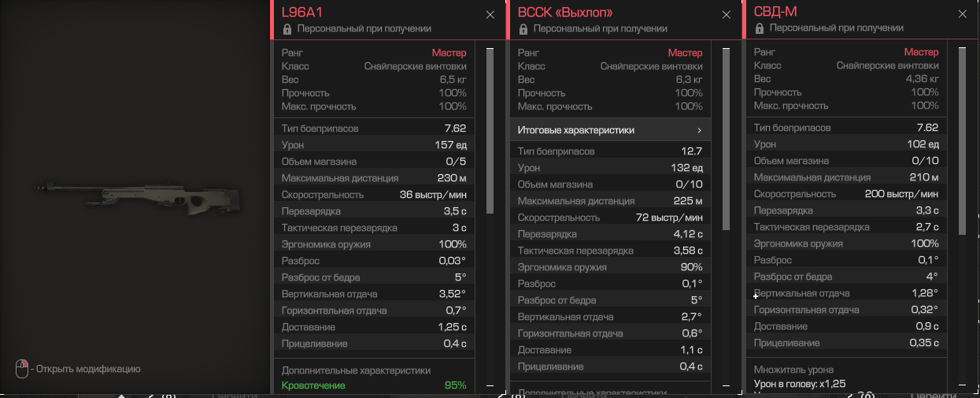This screenshot has width=980, height=398.
Task: Click the lock icon under L96A1 title
Action: 287,28
